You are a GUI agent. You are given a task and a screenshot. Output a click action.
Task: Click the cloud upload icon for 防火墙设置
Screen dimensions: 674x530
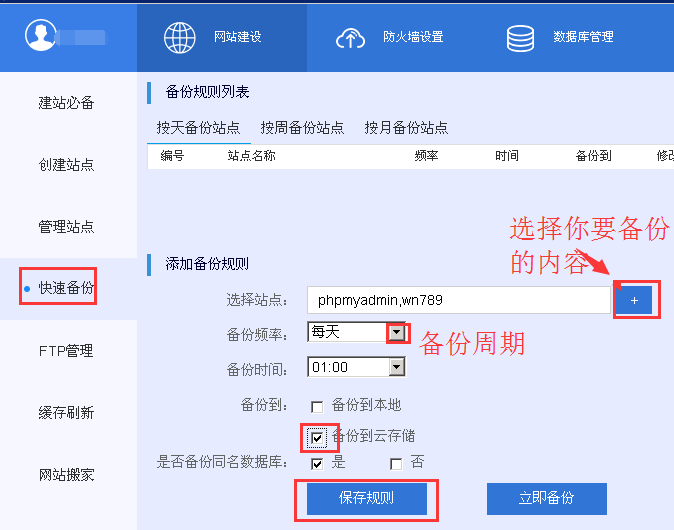[x=351, y=37]
